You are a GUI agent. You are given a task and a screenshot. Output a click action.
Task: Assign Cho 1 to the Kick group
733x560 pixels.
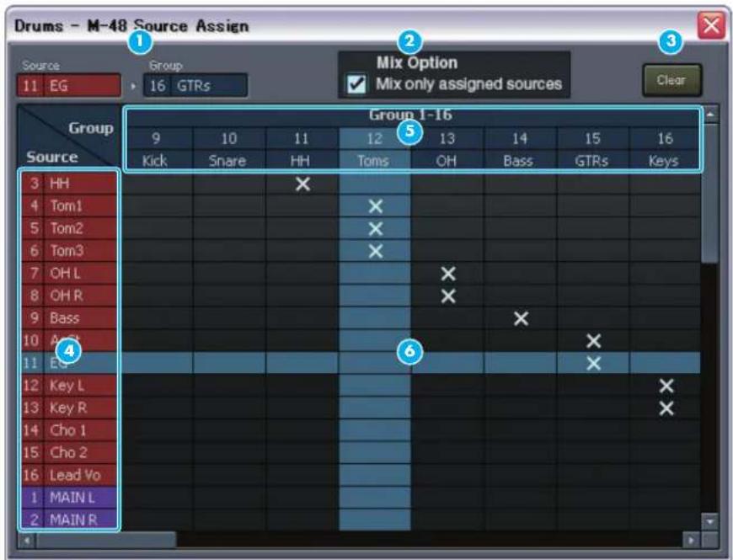158,430
